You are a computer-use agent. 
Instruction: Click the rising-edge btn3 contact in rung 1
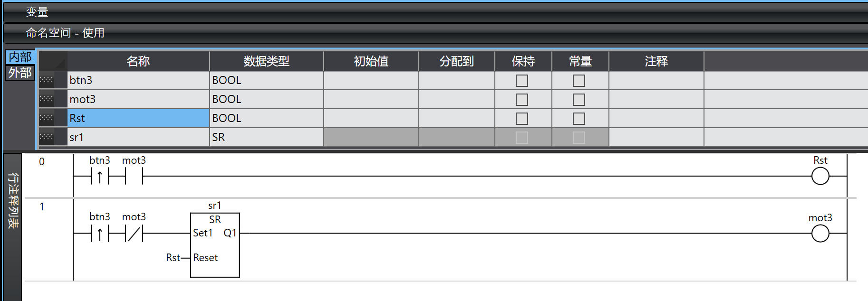coord(99,234)
